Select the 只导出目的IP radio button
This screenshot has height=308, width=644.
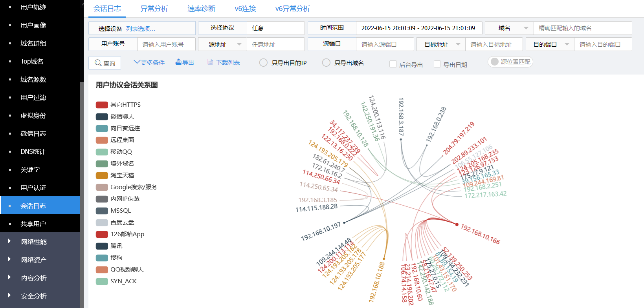click(x=263, y=63)
